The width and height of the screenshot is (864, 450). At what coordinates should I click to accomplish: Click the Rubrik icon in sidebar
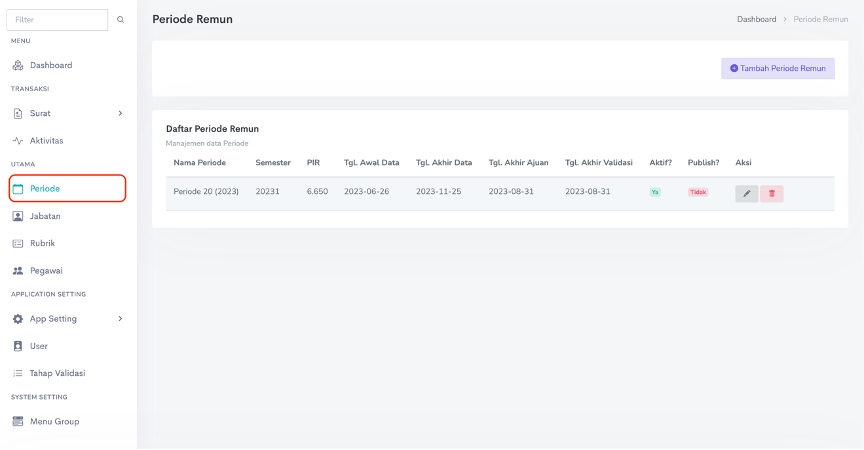[x=18, y=243]
